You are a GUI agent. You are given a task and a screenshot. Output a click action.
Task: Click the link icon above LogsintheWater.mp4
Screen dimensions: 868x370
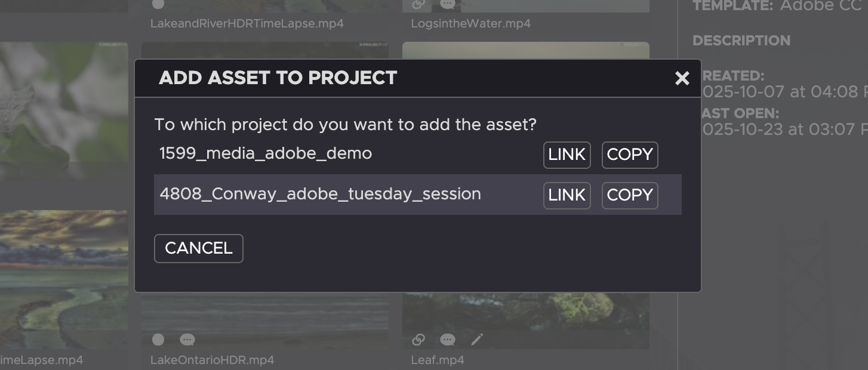(418, 4)
